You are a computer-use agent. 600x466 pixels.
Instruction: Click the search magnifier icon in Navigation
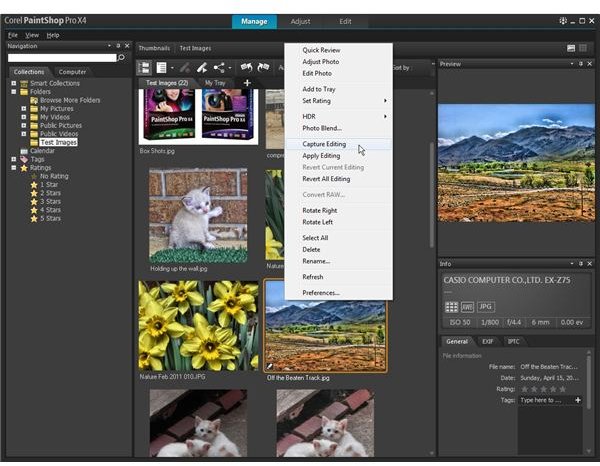121,58
